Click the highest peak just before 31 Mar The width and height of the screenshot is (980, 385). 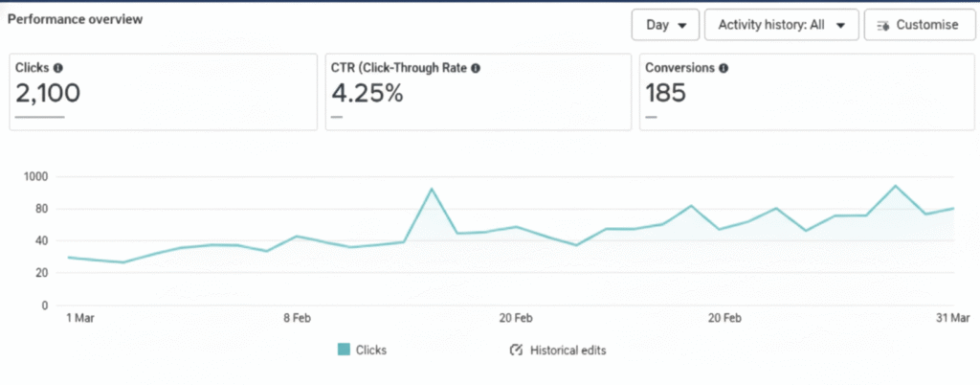[x=895, y=187]
